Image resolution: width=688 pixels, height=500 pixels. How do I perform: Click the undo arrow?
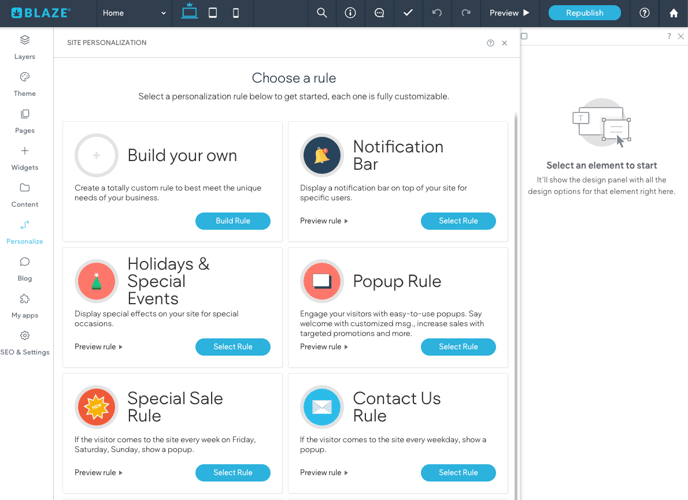coord(437,13)
